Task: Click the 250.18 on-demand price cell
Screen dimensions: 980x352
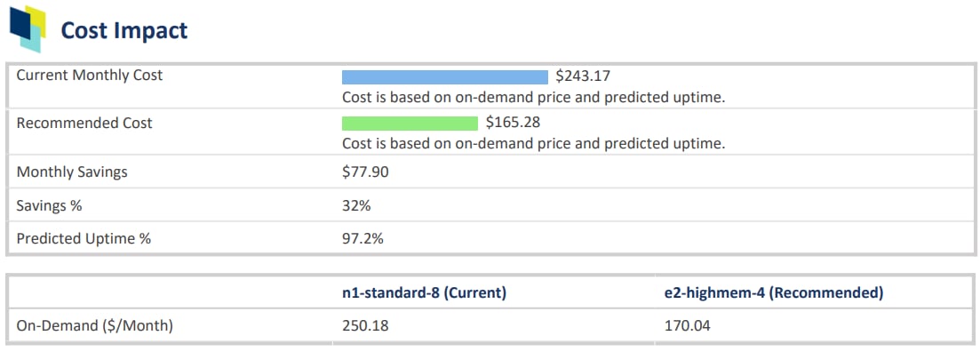Action: (x=365, y=325)
